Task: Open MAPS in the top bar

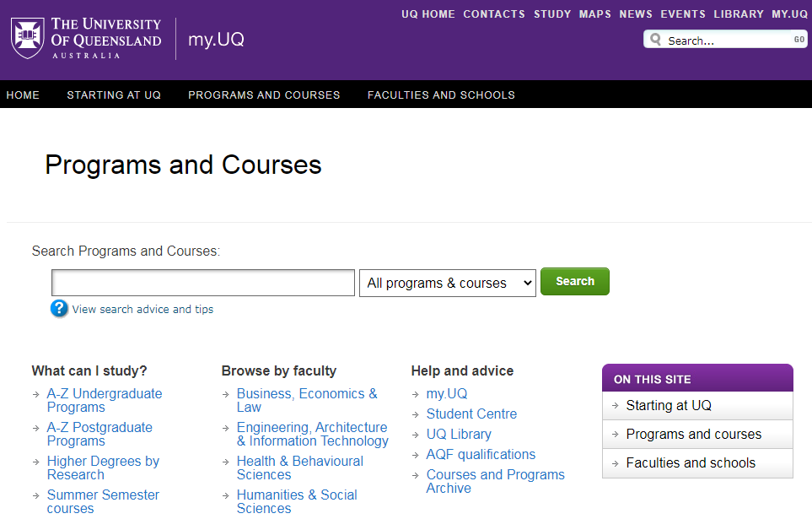Action: [x=595, y=14]
